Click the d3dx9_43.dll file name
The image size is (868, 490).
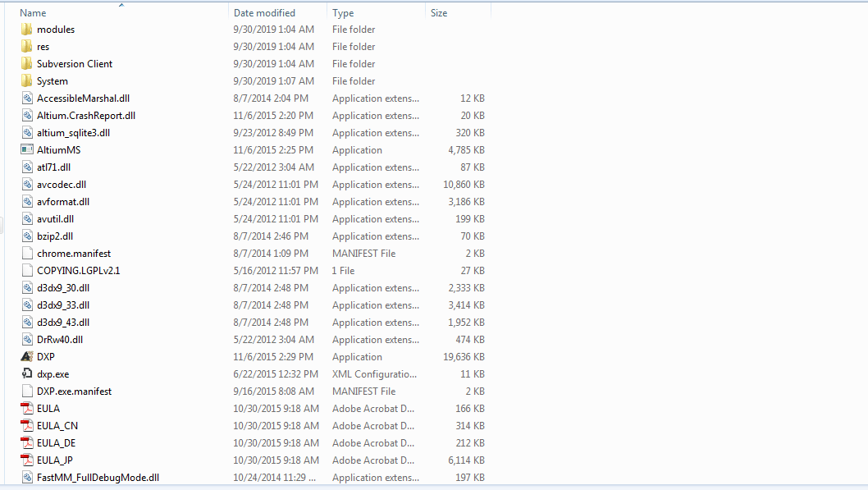[63, 323]
